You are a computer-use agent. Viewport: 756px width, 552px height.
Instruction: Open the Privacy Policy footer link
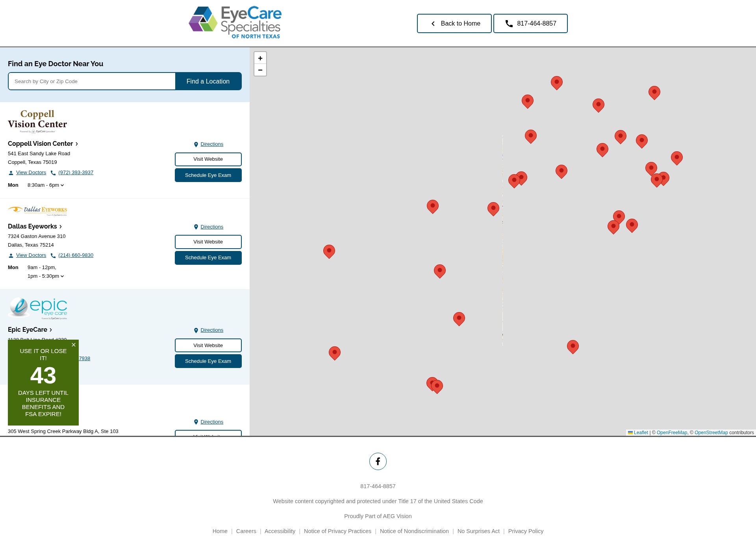coord(526,531)
